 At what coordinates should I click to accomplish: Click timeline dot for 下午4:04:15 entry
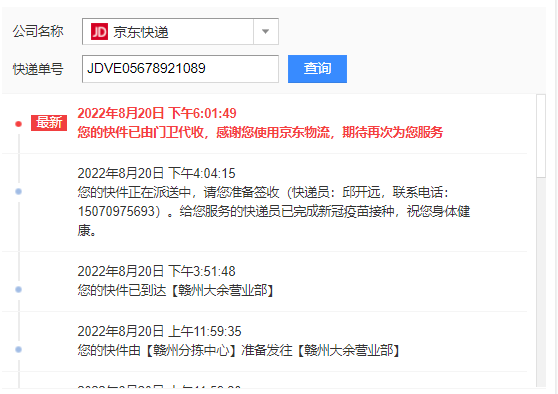click(19, 191)
